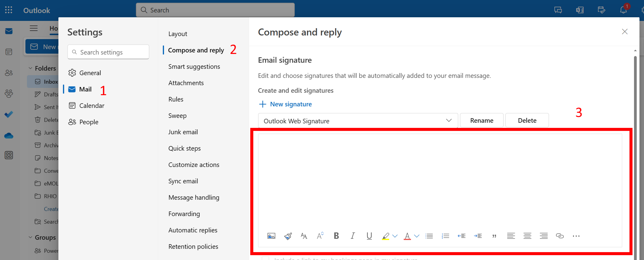Viewport: 644px width, 260px height.
Task: Increase indent in the signature editor
Action: tap(478, 236)
